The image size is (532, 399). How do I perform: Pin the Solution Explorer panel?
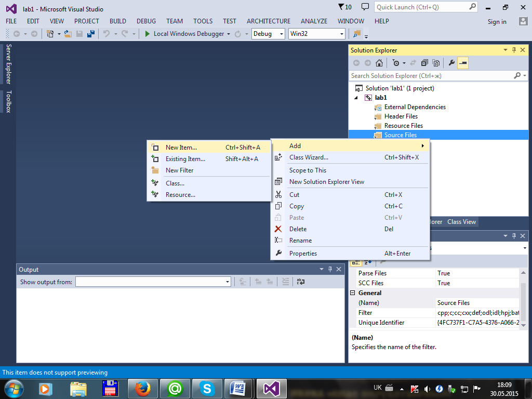514,50
